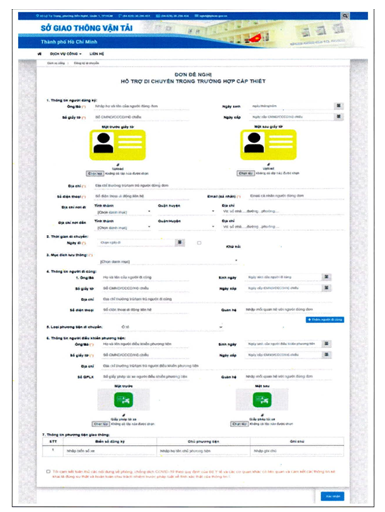385x512 pixels.
Task: Click the blue confirm button at bottom
Action: pos(333,496)
